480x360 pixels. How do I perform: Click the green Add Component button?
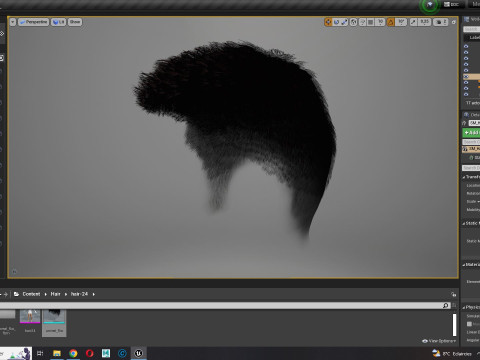point(471,133)
